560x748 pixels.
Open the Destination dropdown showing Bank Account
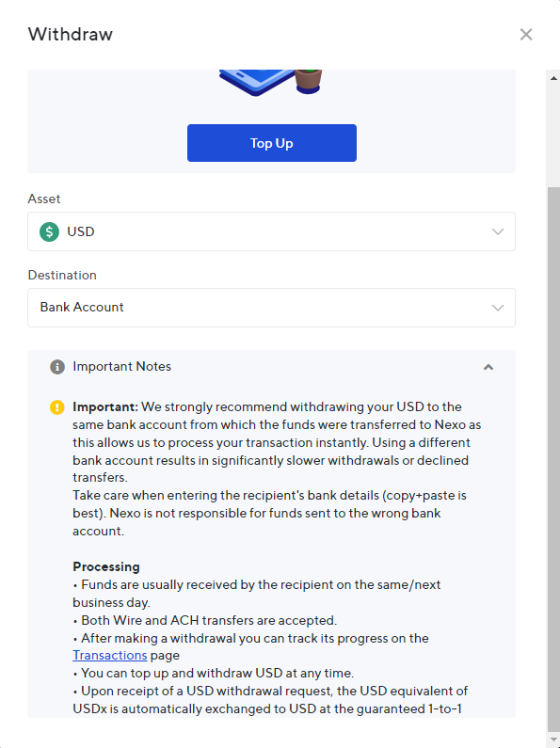(x=271, y=308)
